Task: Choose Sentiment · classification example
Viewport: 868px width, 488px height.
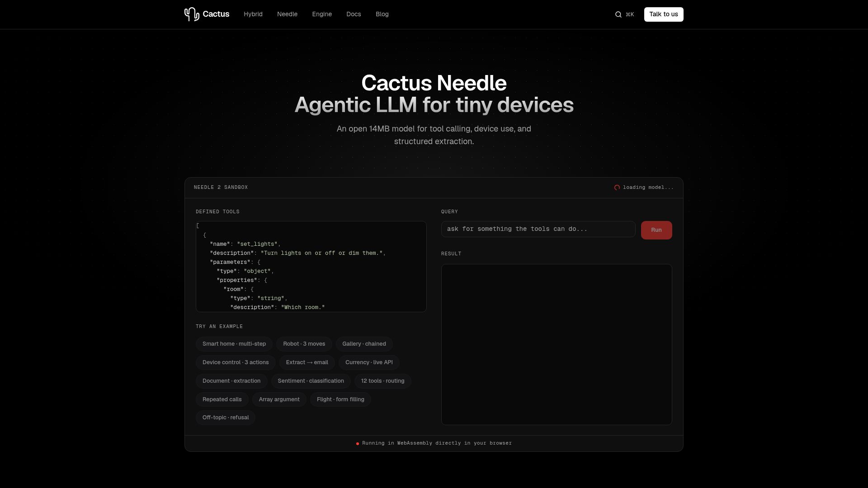Action: point(311,381)
